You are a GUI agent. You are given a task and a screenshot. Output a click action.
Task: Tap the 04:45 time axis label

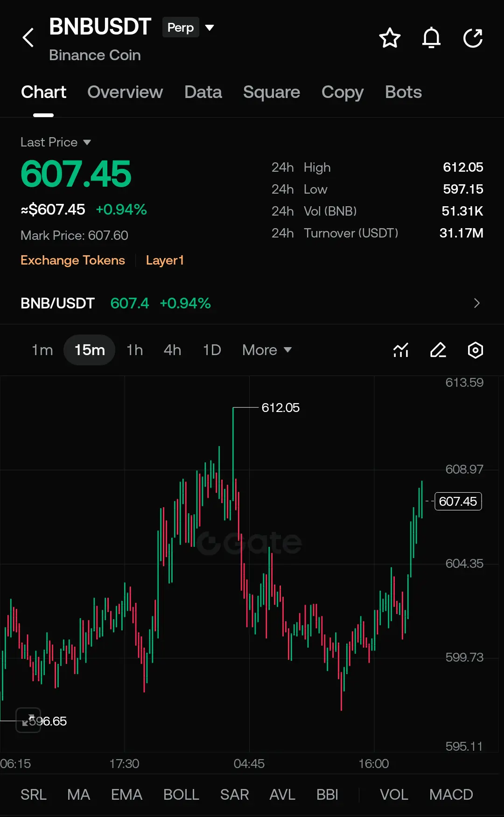click(249, 764)
